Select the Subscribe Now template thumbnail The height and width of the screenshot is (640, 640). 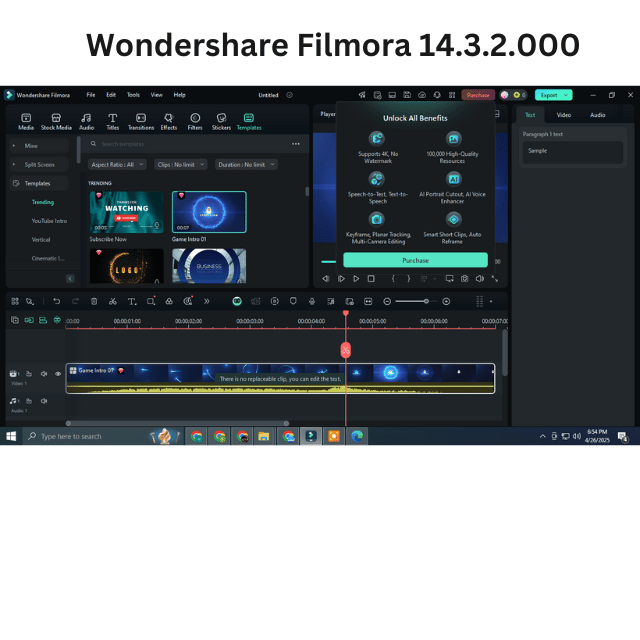tap(127, 212)
